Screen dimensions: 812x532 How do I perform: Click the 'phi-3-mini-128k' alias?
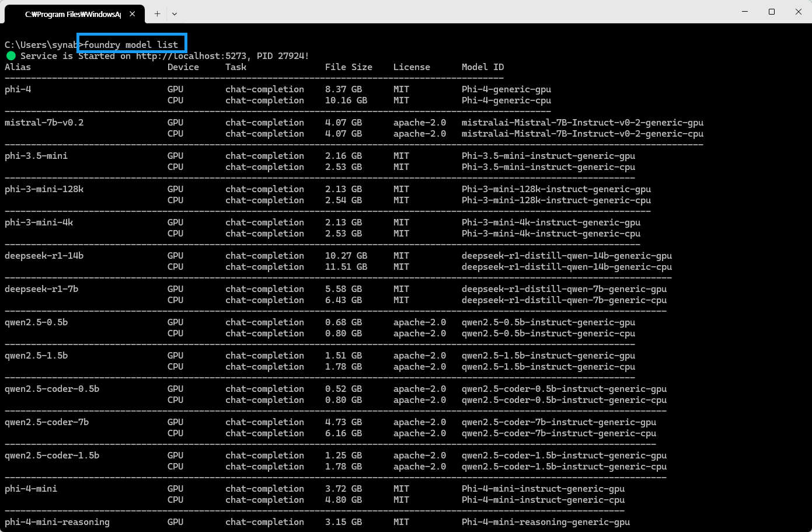(44, 189)
